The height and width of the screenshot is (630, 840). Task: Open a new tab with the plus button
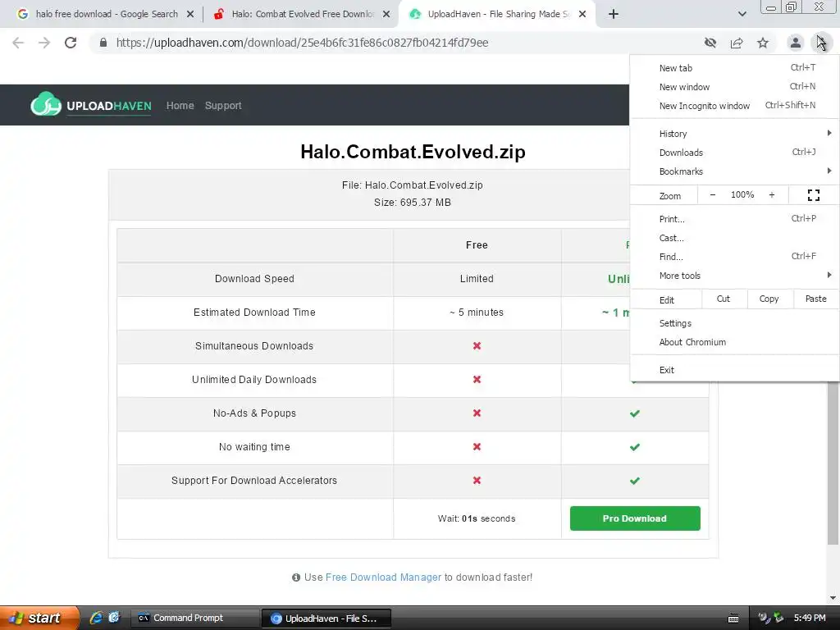[x=614, y=14]
